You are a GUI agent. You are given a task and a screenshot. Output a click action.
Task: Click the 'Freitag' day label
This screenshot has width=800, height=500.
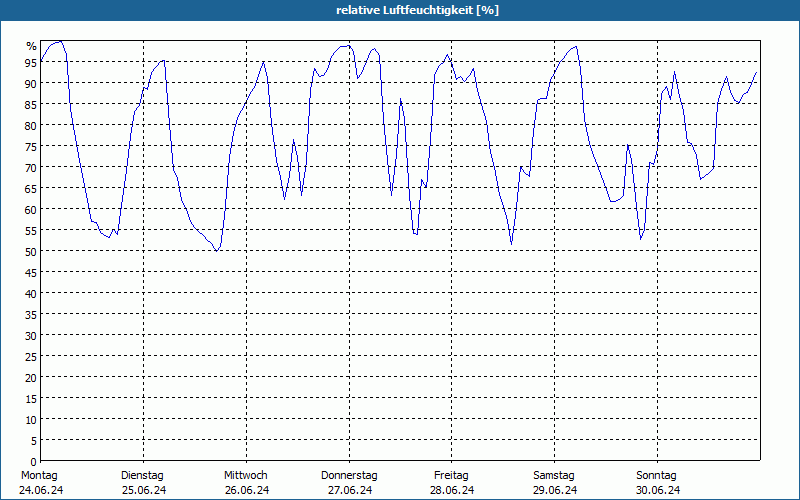tap(451, 476)
